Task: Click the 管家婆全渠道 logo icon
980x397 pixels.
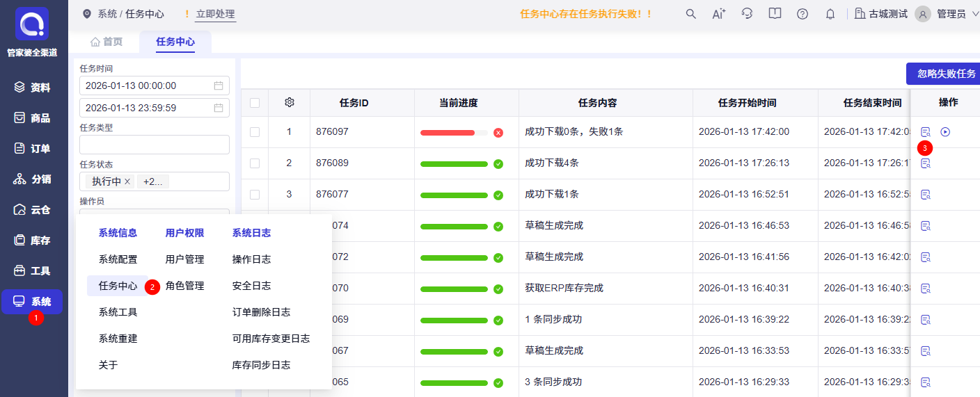Action: 32,24
